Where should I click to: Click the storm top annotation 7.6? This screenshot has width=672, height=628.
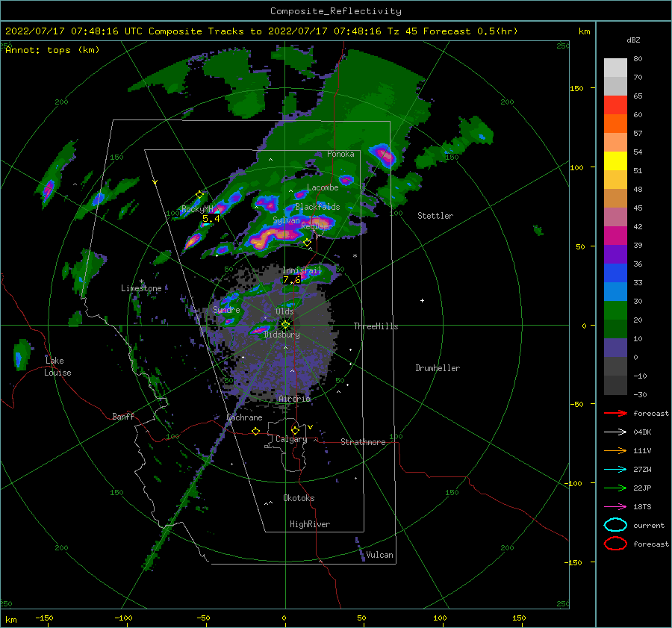[x=291, y=280]
